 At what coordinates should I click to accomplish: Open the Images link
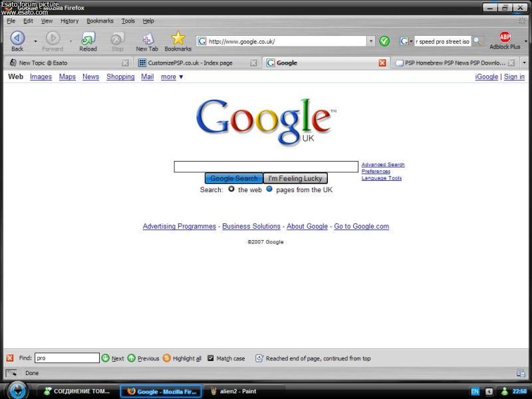(x=41, y=76)
